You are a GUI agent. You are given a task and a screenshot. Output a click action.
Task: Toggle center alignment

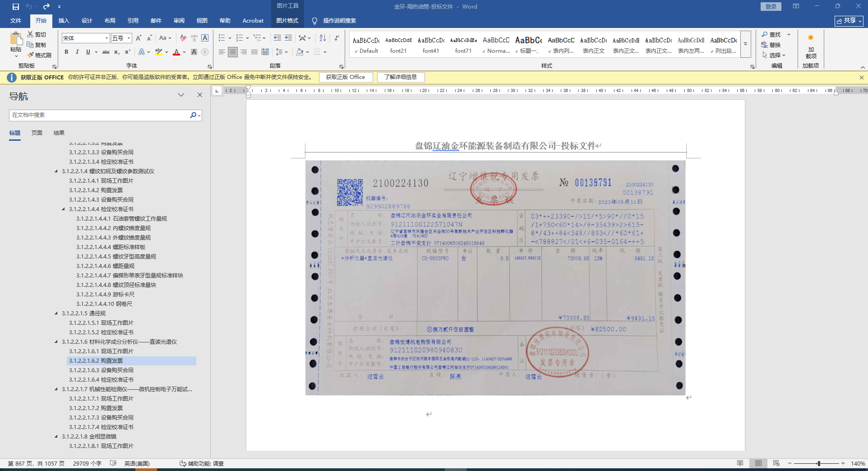coord(233,52)
